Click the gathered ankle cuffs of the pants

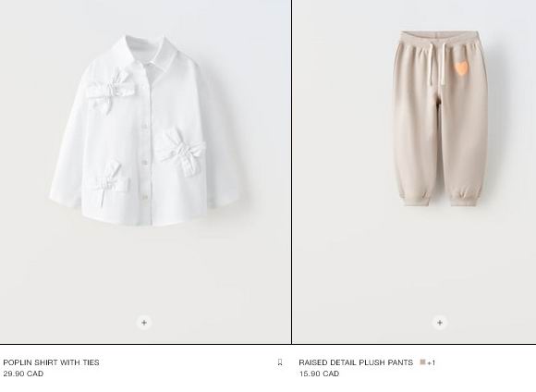tap(439, 198)
